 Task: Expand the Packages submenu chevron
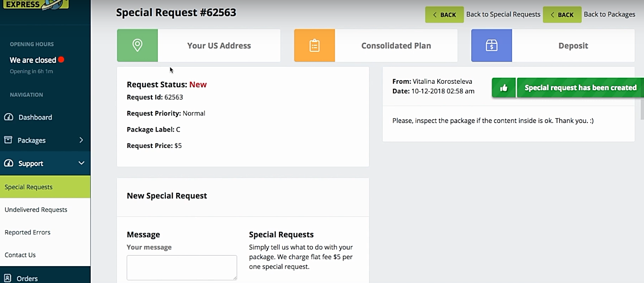point(81,140)
